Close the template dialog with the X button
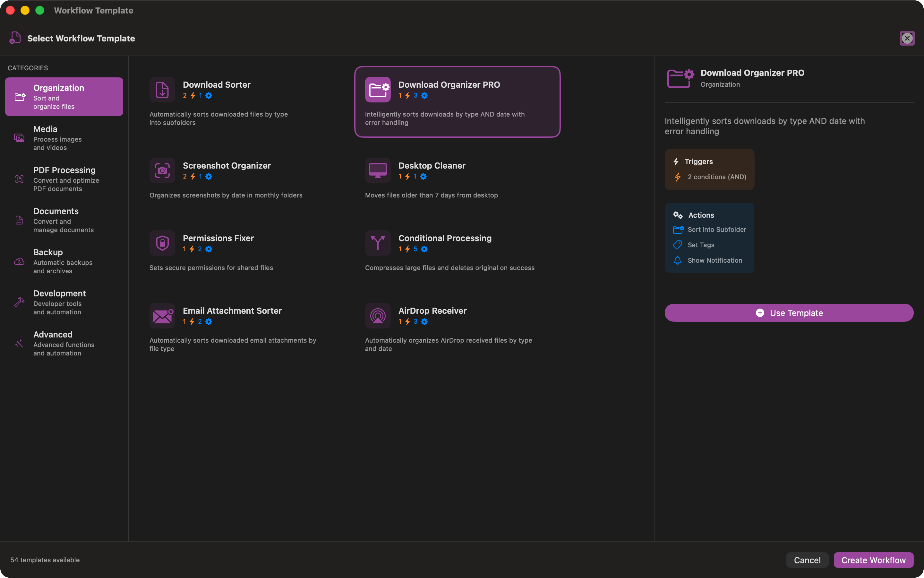This screenshot has width=924, height=578. [x=907, y=38]
